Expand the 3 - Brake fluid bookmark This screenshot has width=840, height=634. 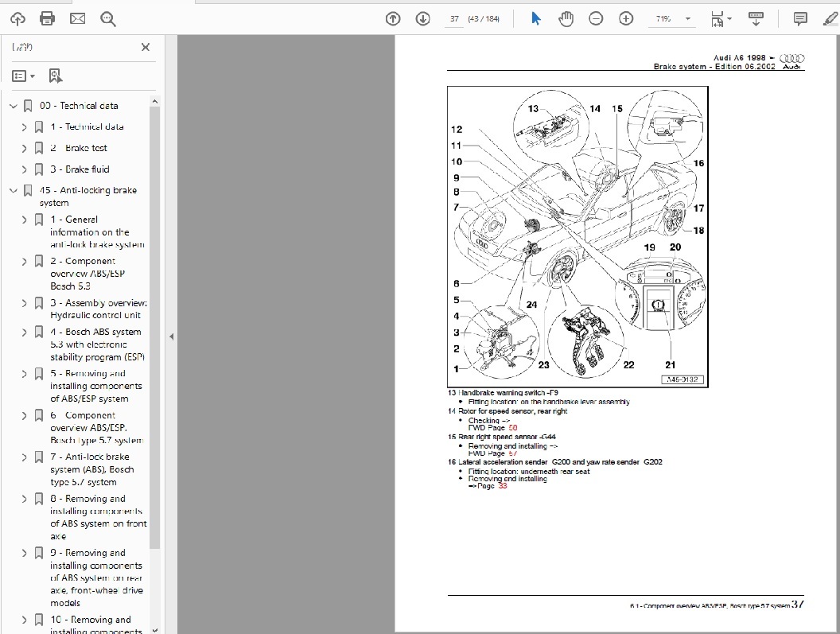[x=24, y=169]
